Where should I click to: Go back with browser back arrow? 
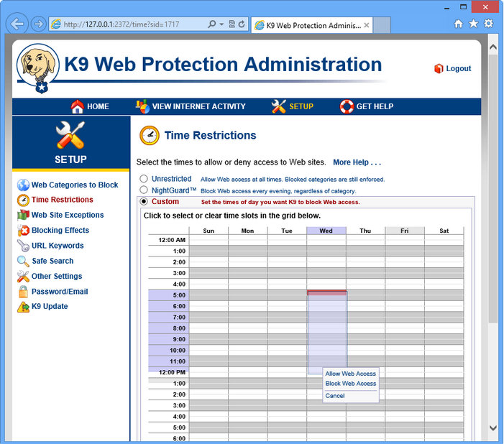pos(17,24)
